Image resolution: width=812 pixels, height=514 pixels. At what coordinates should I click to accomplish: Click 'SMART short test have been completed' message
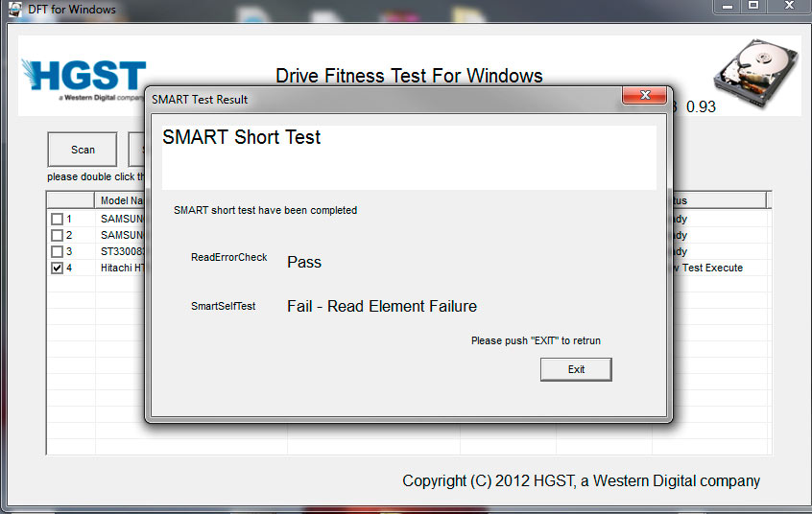pos(265,210)
